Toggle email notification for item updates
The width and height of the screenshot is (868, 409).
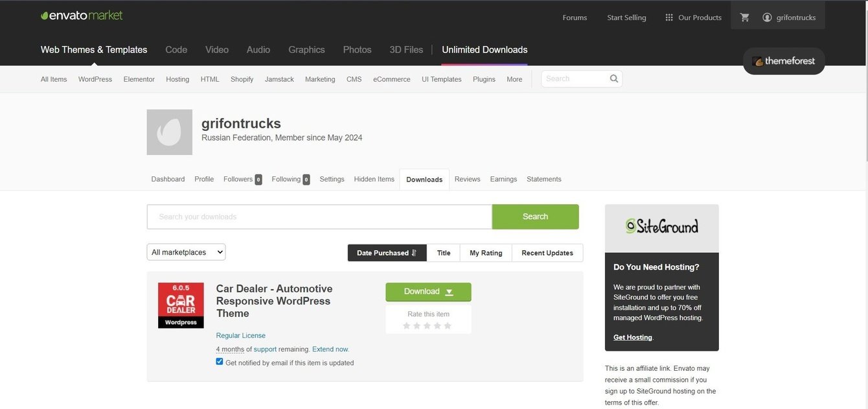[x=220, y=362]
